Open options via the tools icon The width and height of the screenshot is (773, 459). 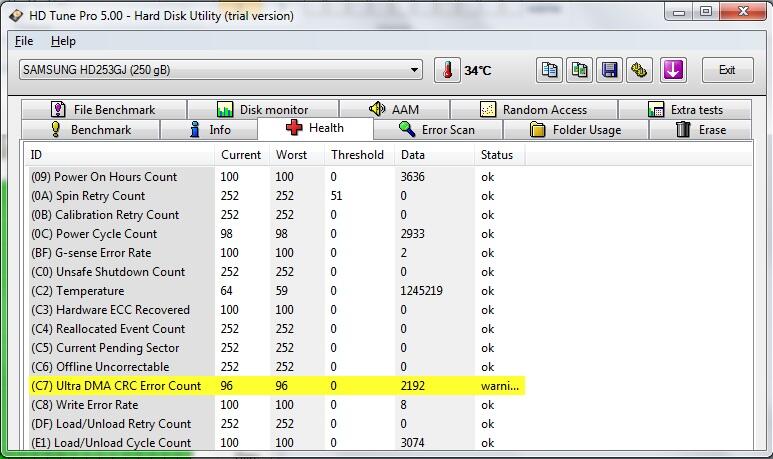click(639, 70)
